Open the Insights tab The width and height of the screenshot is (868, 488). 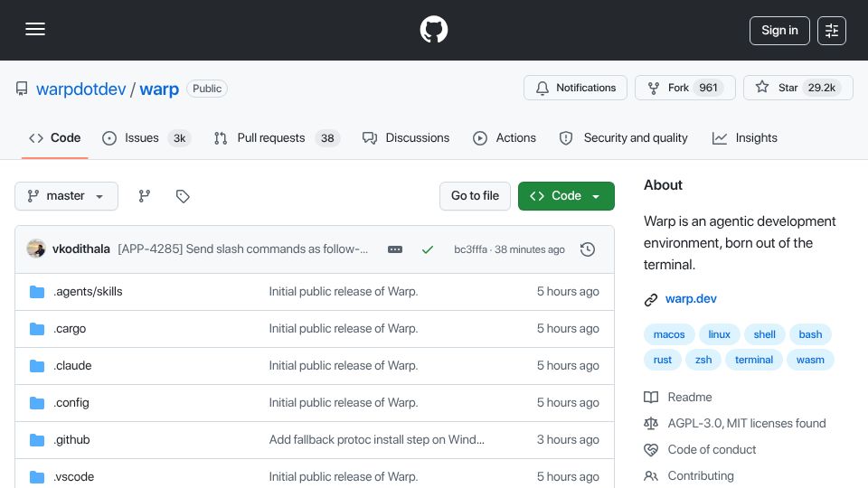coord(744,137)
